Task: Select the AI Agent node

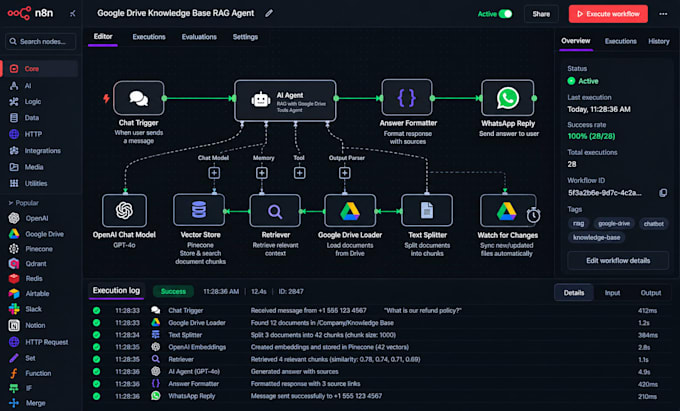Action: (285, 100)
